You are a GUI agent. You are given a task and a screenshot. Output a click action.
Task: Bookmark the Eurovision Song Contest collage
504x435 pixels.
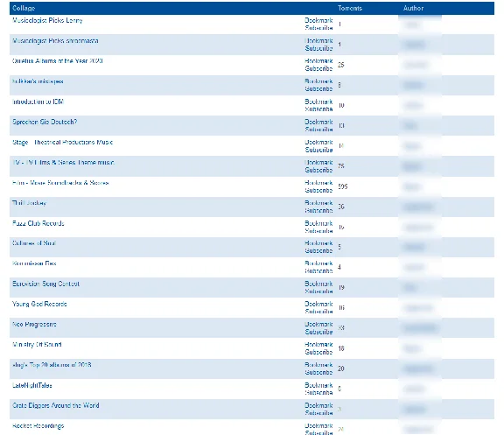pyautogui.click(x=318, y=284)
